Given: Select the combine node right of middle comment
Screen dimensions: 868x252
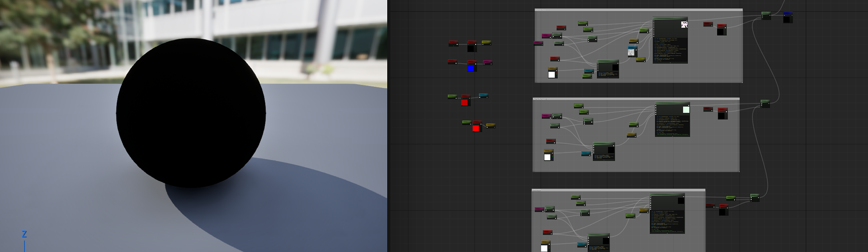Looking at the screenshot, I should coord(765,104).
